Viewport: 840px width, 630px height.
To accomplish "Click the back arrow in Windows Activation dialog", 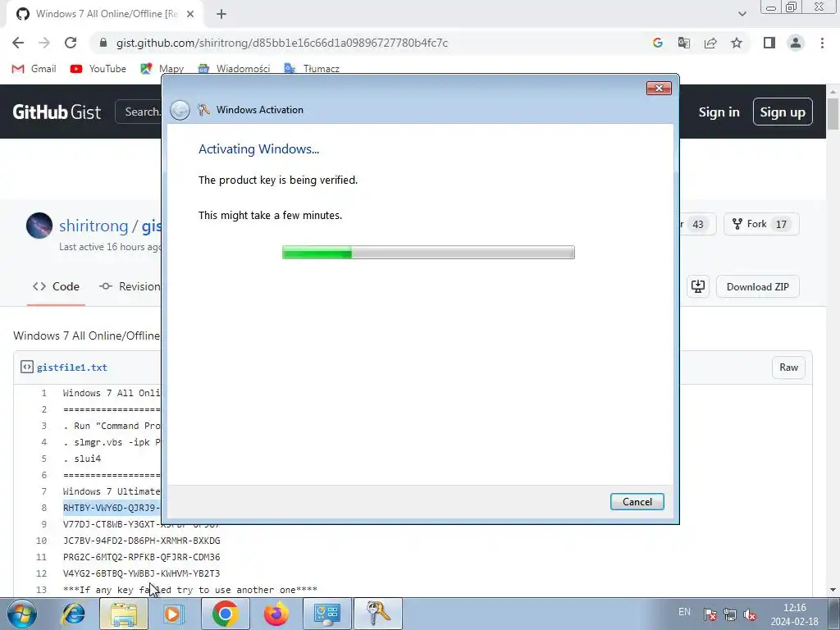I will click(180, 111).
